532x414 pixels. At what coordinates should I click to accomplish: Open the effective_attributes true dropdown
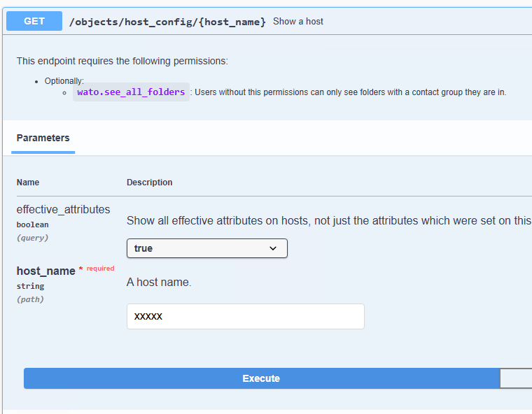206,248
